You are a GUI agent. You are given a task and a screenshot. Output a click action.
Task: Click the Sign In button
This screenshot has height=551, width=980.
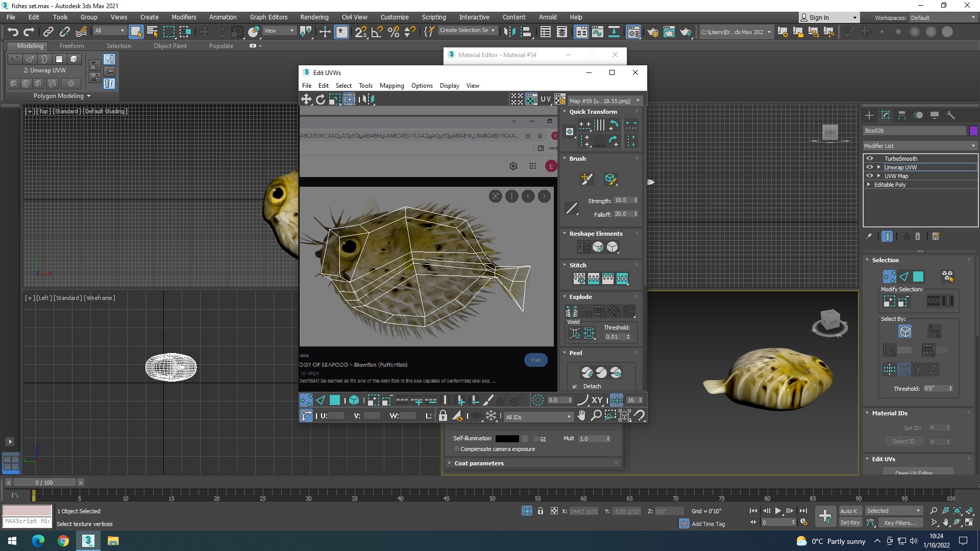828,17
